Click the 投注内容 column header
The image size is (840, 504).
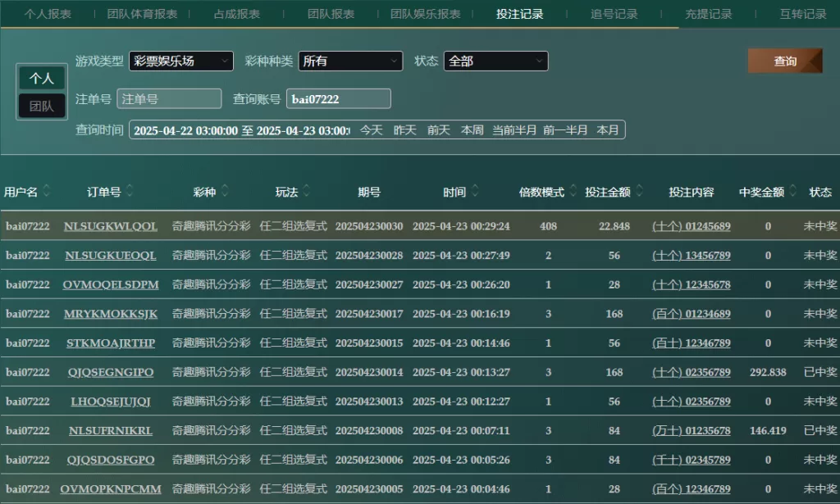point(691,192)
